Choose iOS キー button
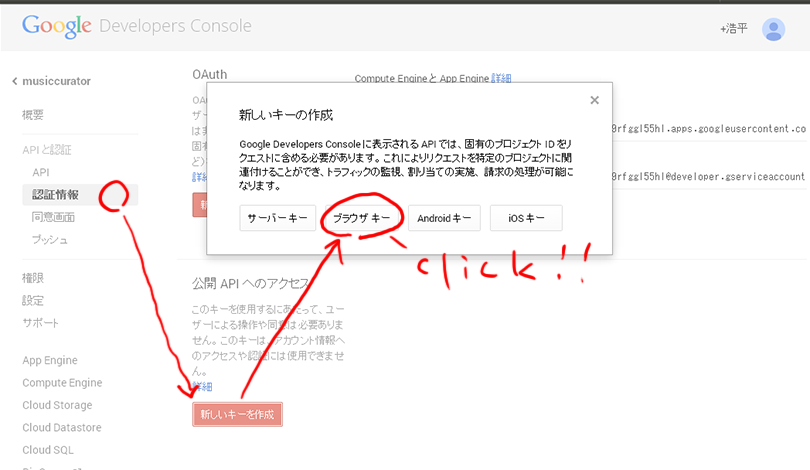Screen dimensions: 810x470 pos(526,218)
